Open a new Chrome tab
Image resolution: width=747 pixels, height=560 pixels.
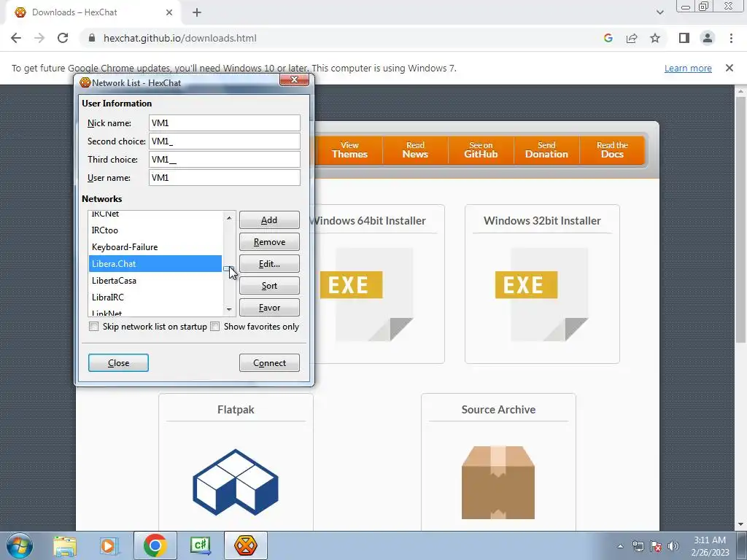197,12
